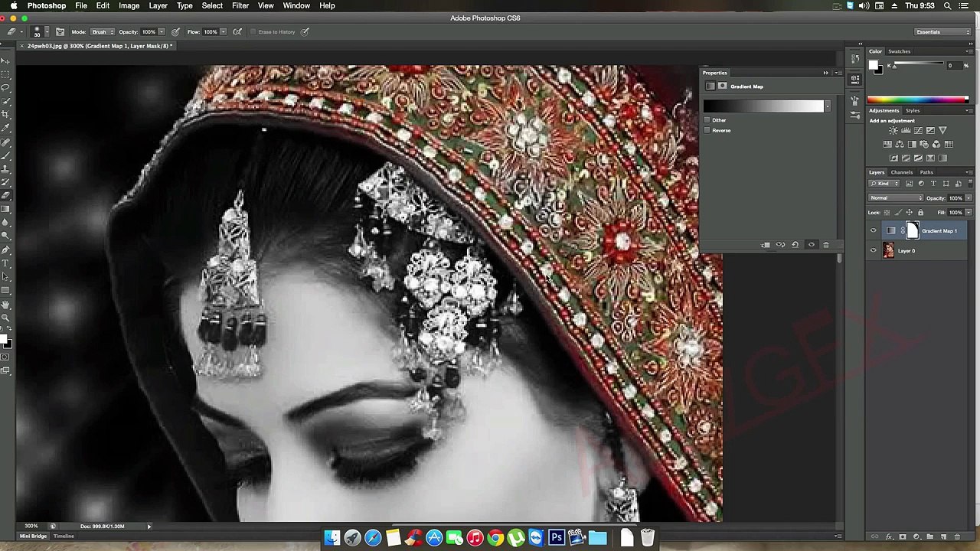Viewport: 980px width, 551px height.
Task: Open the Timeline tab
Action: coord(64,536)
